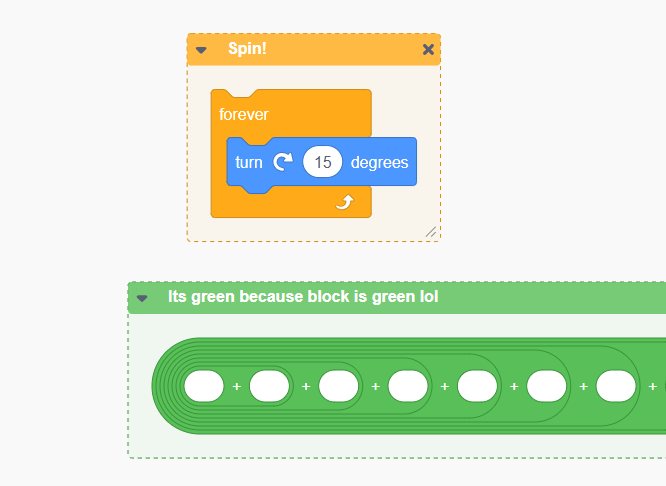Close the Spin! comment box
This screenshot has width=666, height=486.
[428, 49]
